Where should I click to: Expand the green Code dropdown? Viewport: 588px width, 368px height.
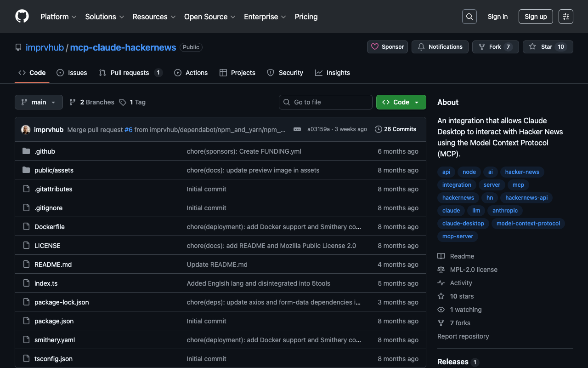tap(401, 102)
